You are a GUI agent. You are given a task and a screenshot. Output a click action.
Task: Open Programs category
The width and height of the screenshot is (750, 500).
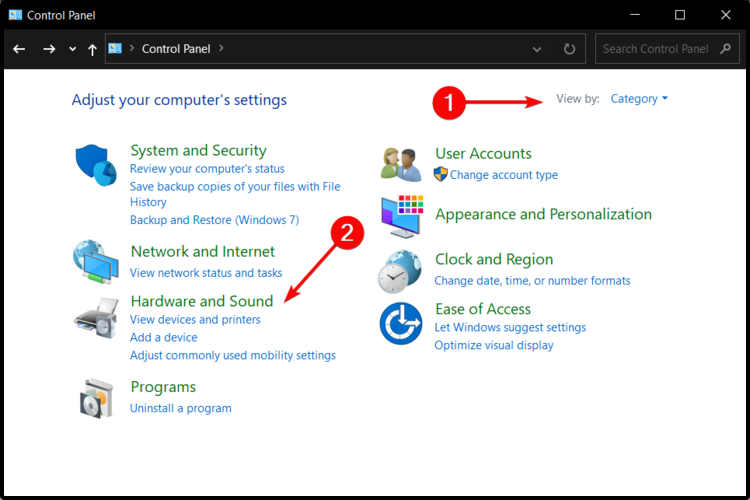[163, 387]
